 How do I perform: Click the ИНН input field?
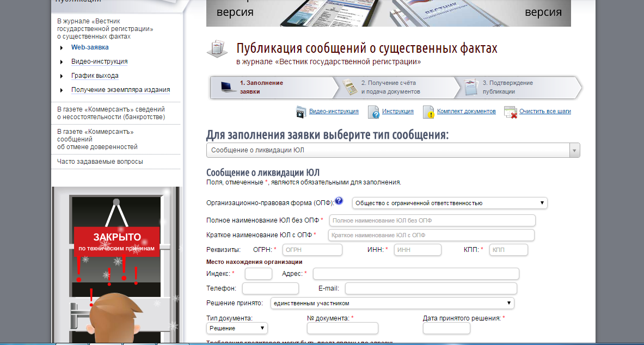point(418,250)
